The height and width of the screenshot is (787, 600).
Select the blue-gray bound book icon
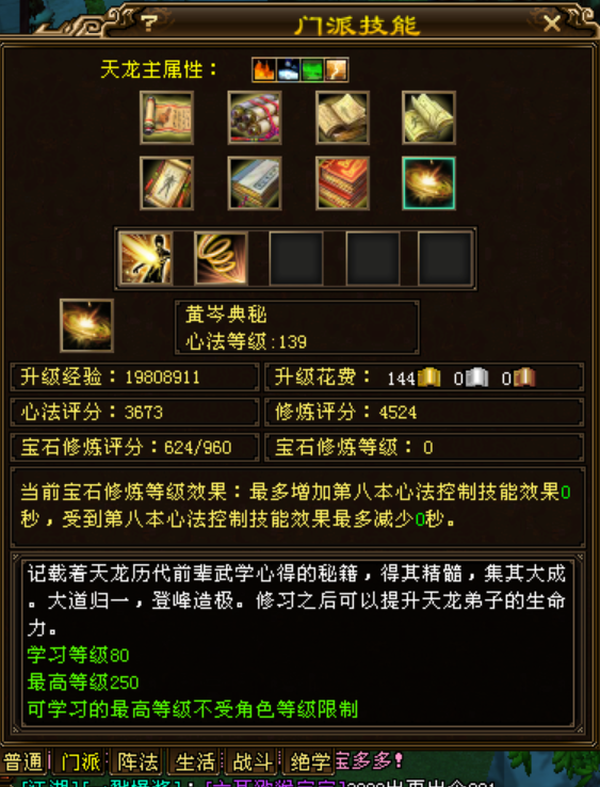[255, 183]
